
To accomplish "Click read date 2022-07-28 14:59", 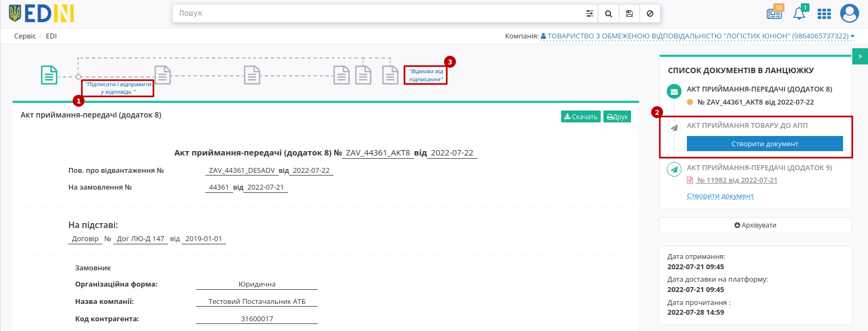I will (x=696, y=313).
